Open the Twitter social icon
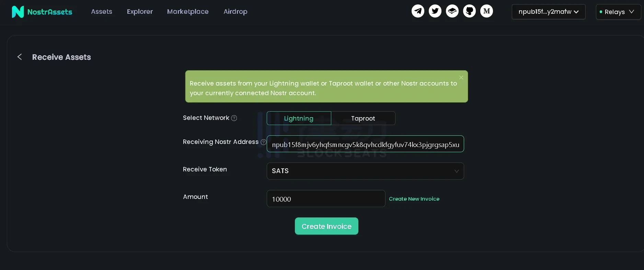This screenshot has width=644, height=270. coord(435,11)
